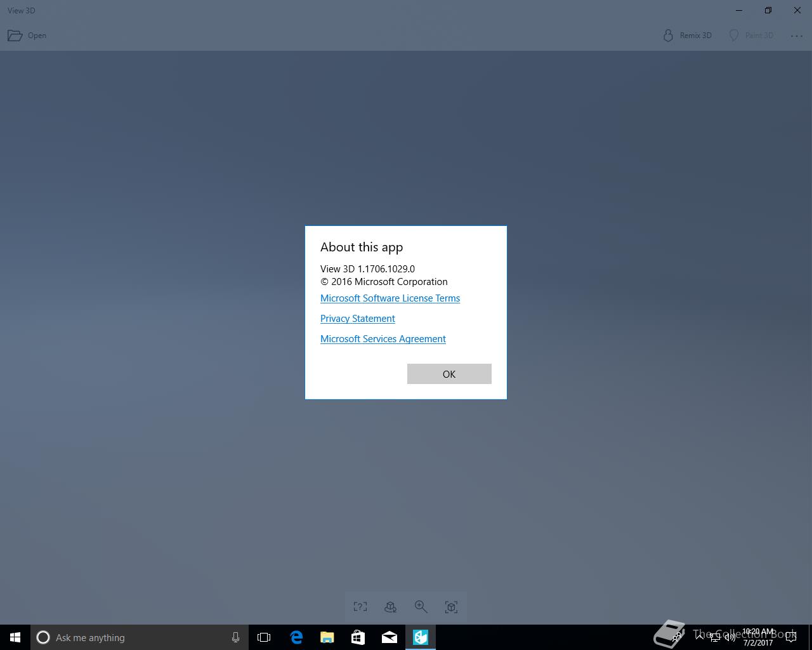Click the OK button in About dialog
Viewport: 812px width, 650px height.
449,374
